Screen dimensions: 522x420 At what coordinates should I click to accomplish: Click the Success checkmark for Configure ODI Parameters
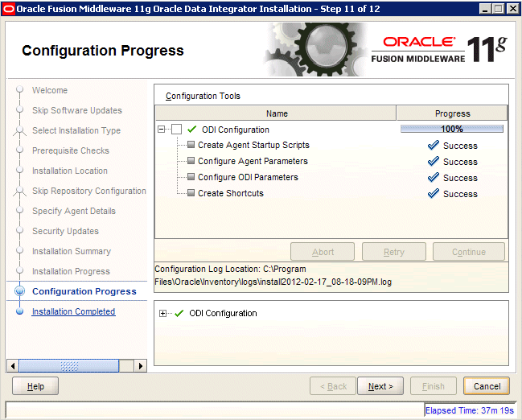[x=433, y=177]
